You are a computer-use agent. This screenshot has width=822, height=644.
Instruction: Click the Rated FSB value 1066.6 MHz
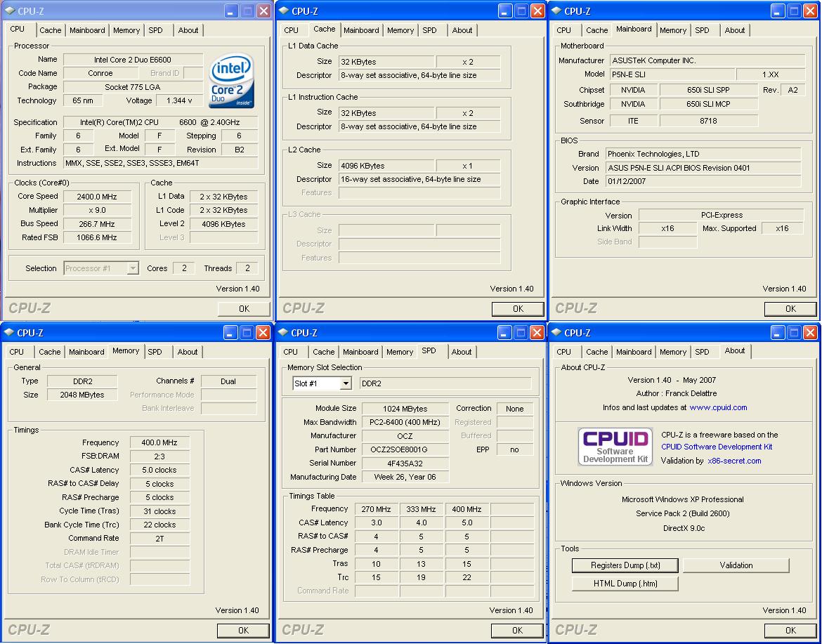tap(97, 238)
